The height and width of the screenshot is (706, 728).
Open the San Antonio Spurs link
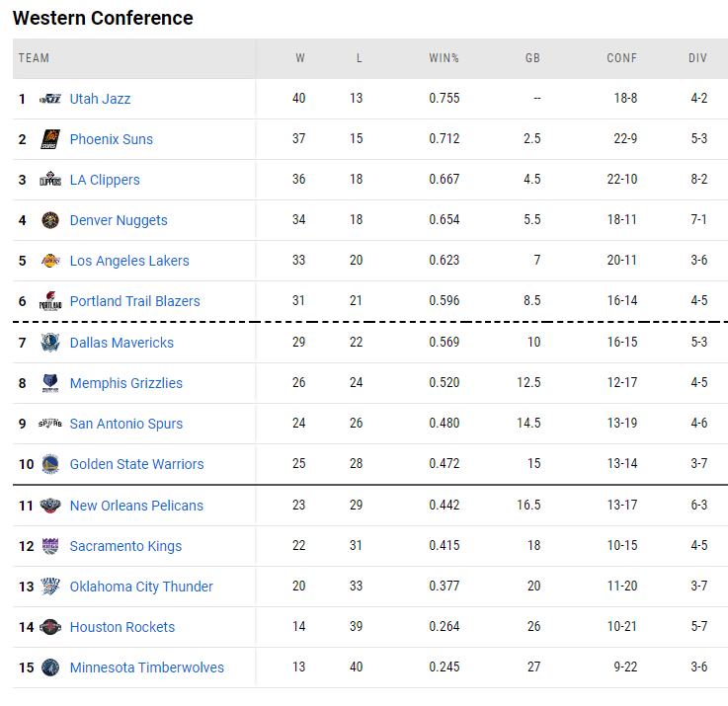point(126,424)
